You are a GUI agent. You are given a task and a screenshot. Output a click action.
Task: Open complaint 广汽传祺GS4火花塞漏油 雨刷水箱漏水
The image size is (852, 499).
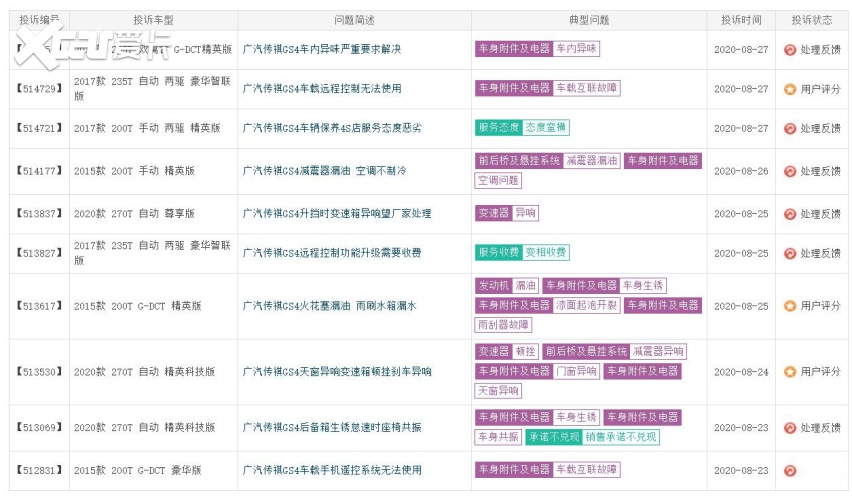tap(329, 306)
